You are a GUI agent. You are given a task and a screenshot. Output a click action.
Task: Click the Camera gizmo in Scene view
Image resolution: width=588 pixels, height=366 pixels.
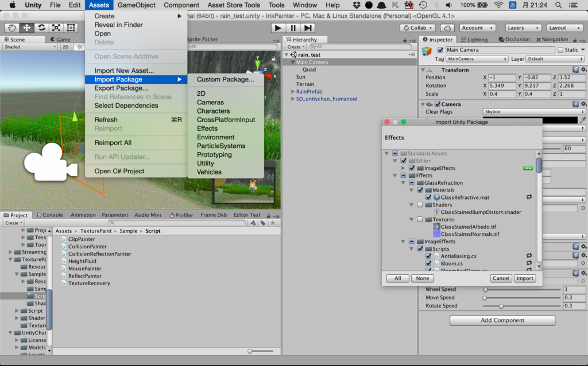(51, 162)
